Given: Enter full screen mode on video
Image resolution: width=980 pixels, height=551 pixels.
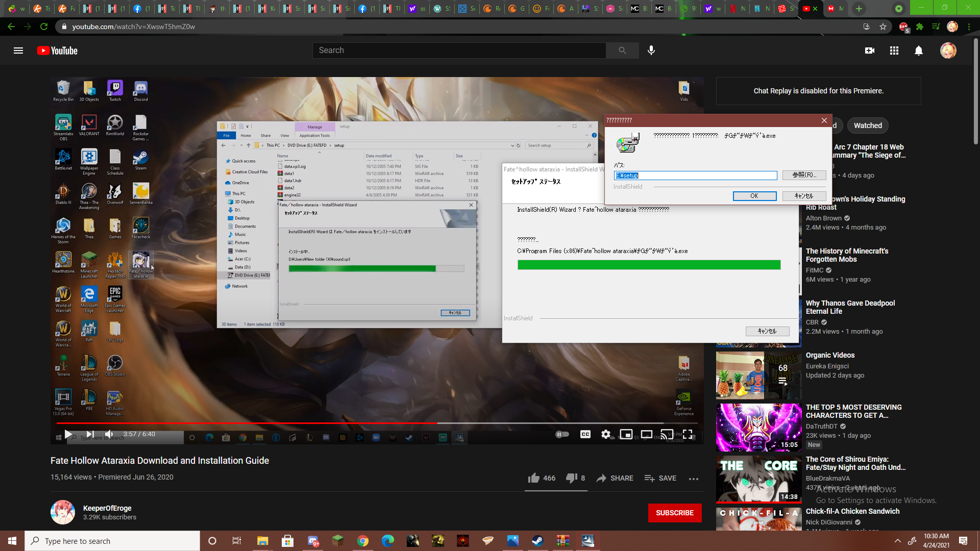Looking at the screenshot, I should tap(688, 434).
